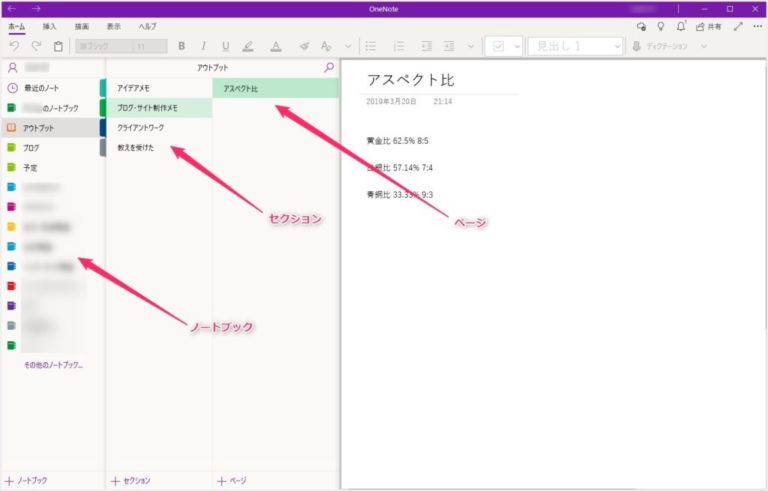
Task: Open the 教えを受けた section
Action: coord(159,147)
